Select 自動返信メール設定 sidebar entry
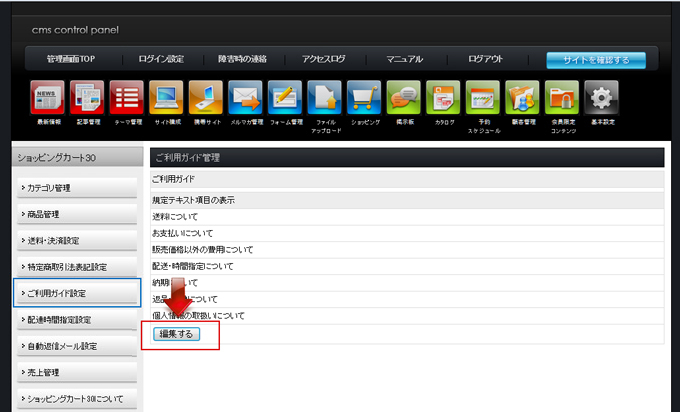680x412 pixels. click(x=76, y=345)
